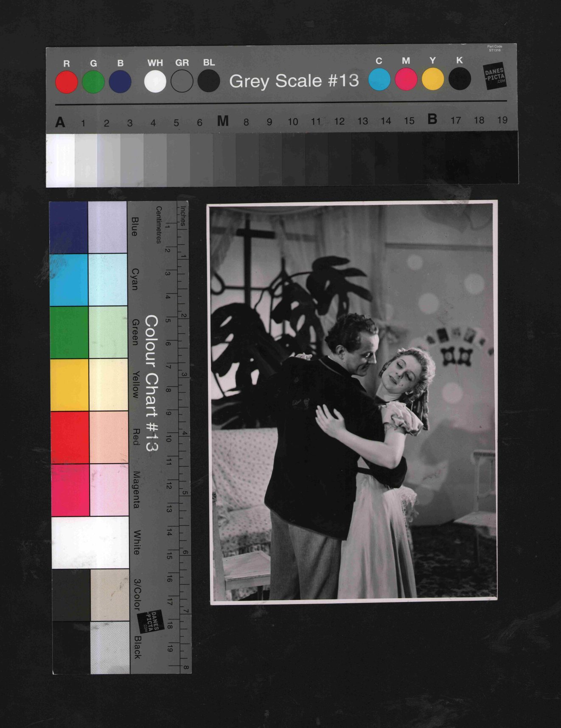Select the saturated green swatch on colour chart
Screen dimensions: 561x728
coord(69,332)
